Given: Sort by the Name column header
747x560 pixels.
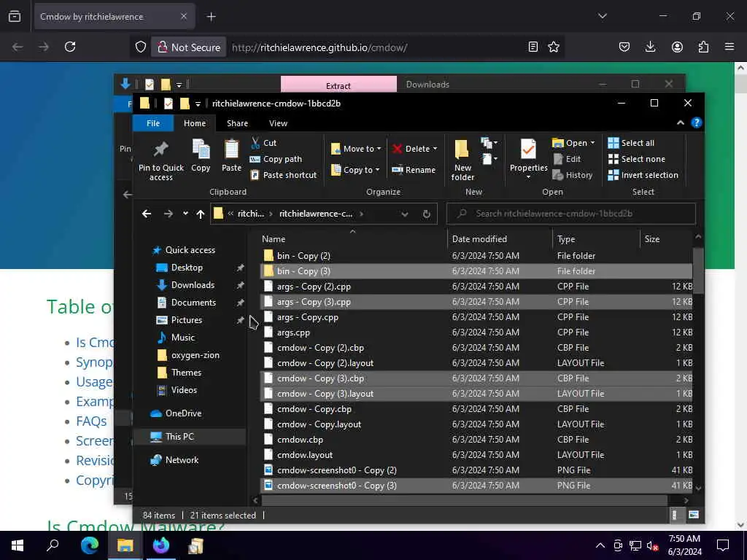Looking at the screenshot, I should coord(352,239).
